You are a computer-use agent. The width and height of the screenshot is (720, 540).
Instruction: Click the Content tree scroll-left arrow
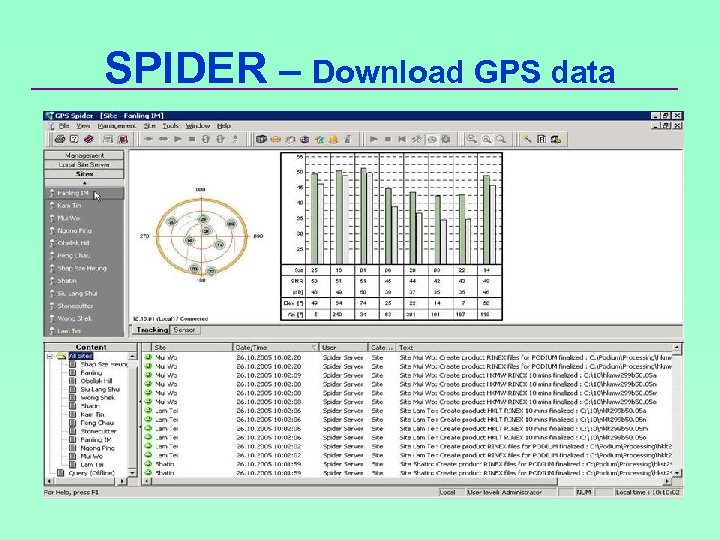pos(49,481)
